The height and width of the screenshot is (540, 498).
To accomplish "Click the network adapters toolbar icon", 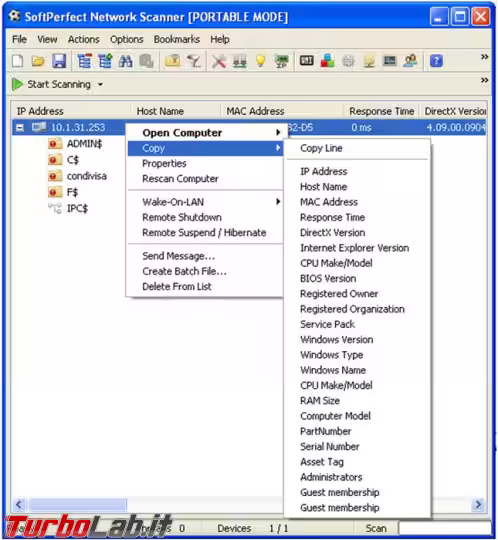I will [240, 61].
